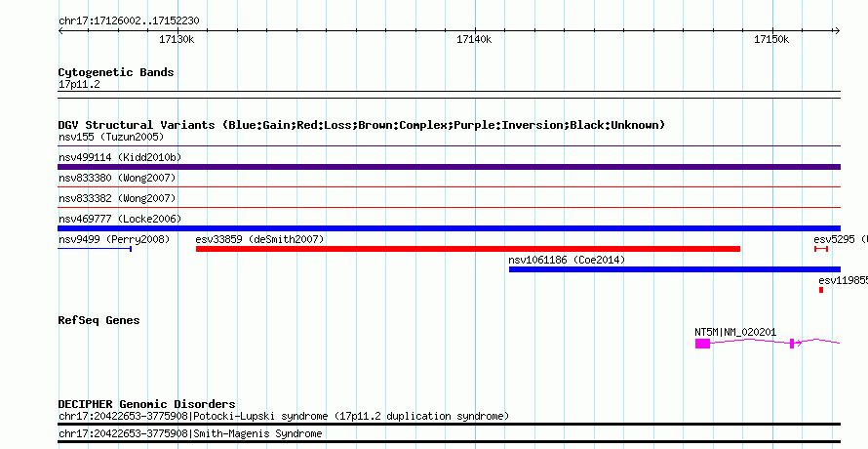This screenshot has height=449, width=868.
Task: Click the thick blue nsv469777 gain bar
Action: coord(449,228)
